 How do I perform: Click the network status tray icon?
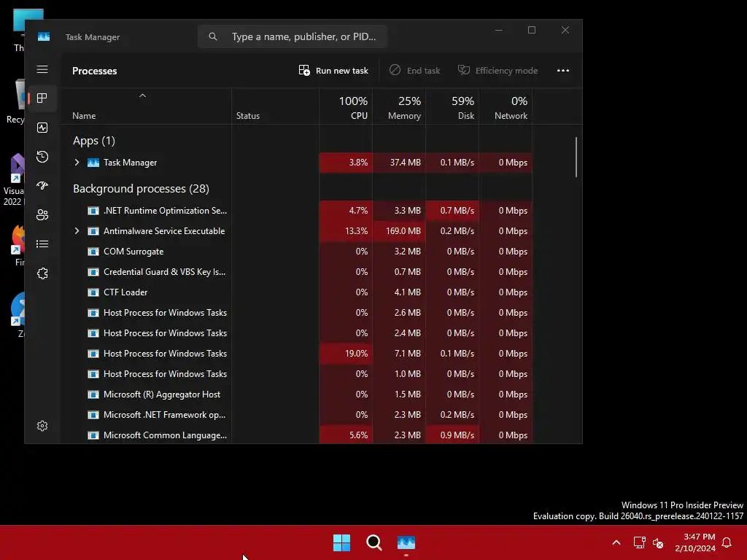[639, 542]
